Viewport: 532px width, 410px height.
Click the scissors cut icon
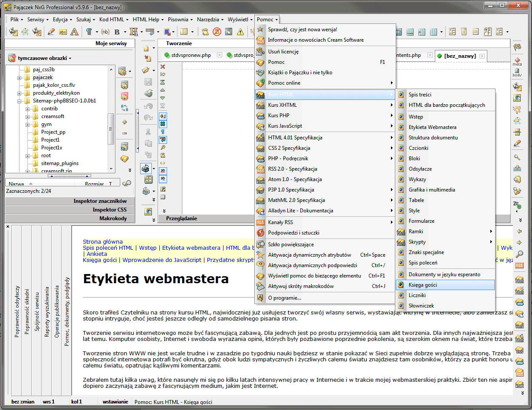148,132
